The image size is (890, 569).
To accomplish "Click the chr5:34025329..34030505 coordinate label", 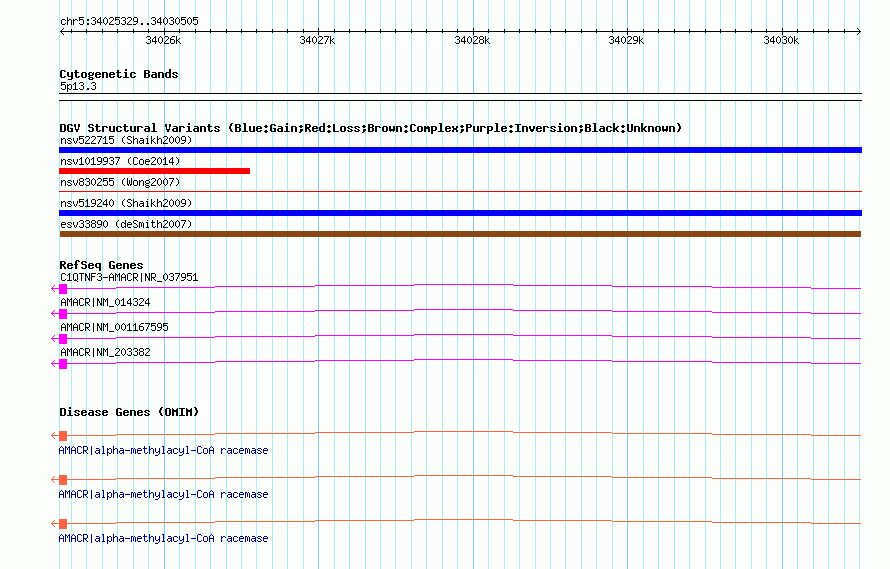I will (129, 22).
